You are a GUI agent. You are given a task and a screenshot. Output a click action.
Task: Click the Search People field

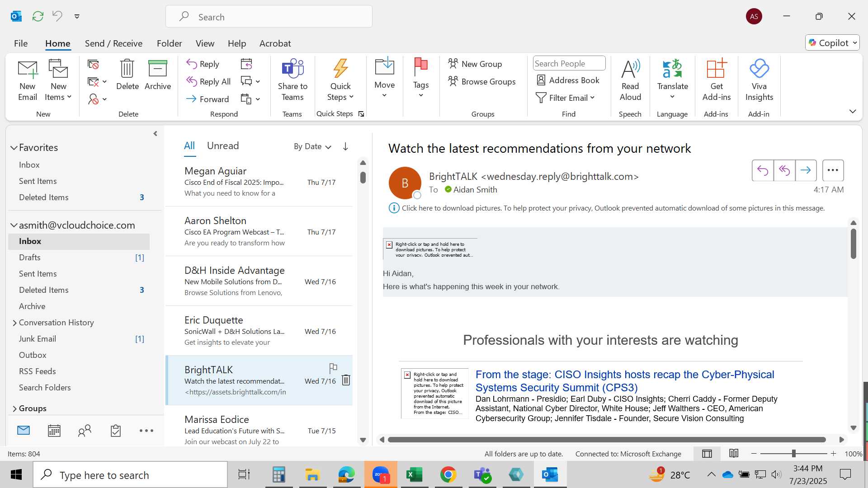click(569, 63)
